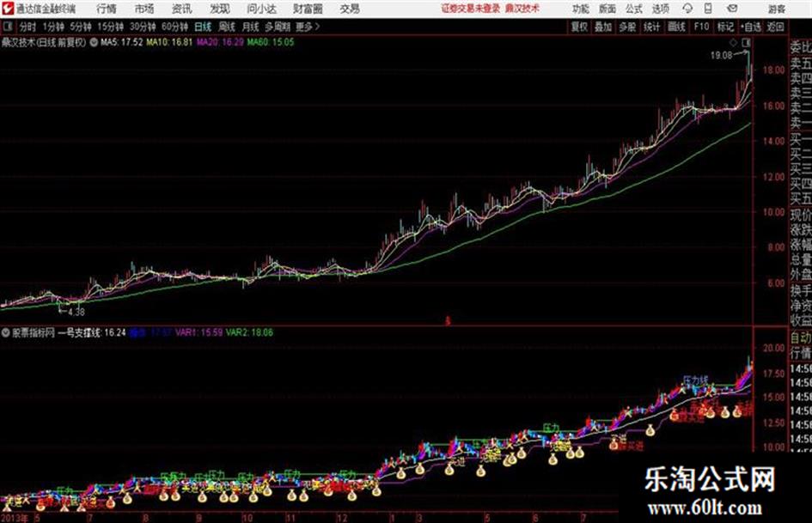Open the 功能 menu
The height and width of the screenshot is (523, 812).
tap(581, 9)
